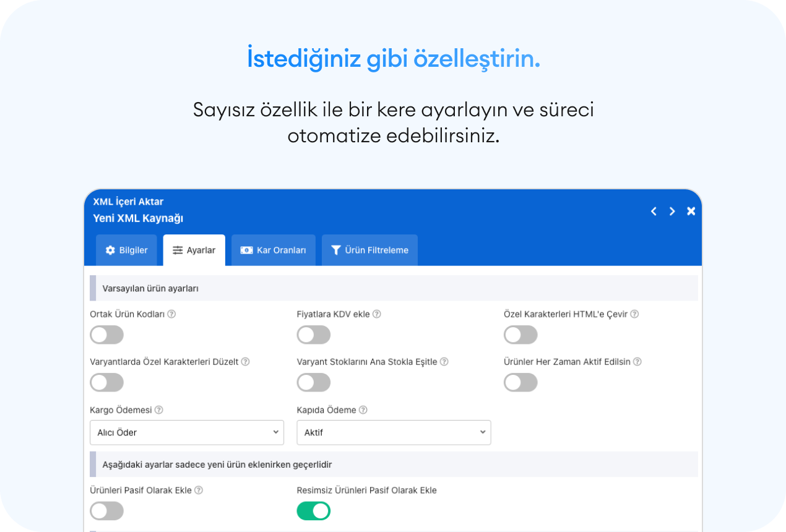Open the Kar Oranları tab
Viewport: 786px width, 532px height.
click(x=274, y=250)
